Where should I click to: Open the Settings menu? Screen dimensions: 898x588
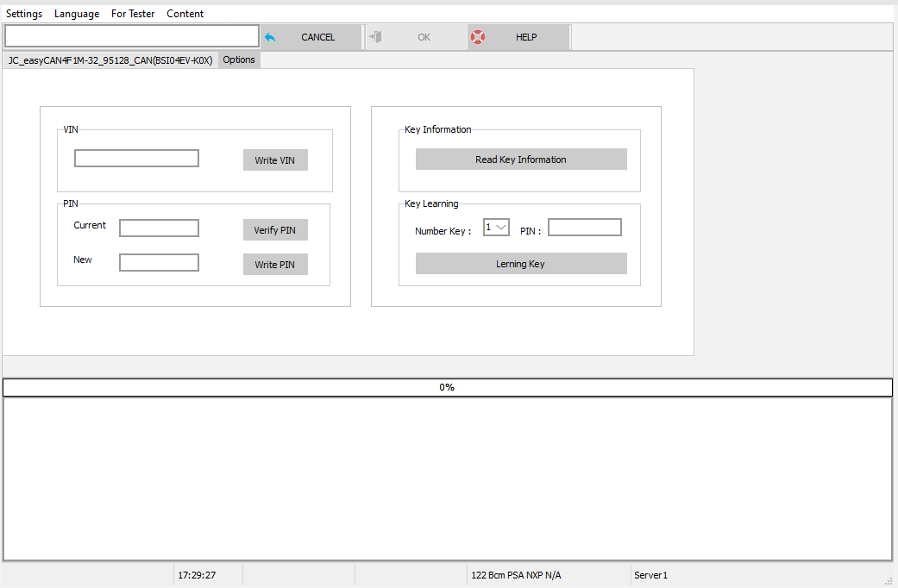click(24, 13)
